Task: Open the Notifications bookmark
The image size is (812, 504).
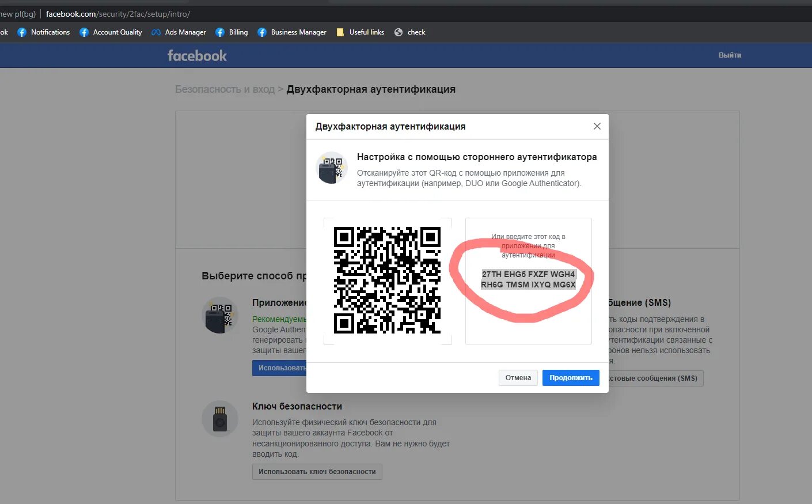Action: point(44,32)
